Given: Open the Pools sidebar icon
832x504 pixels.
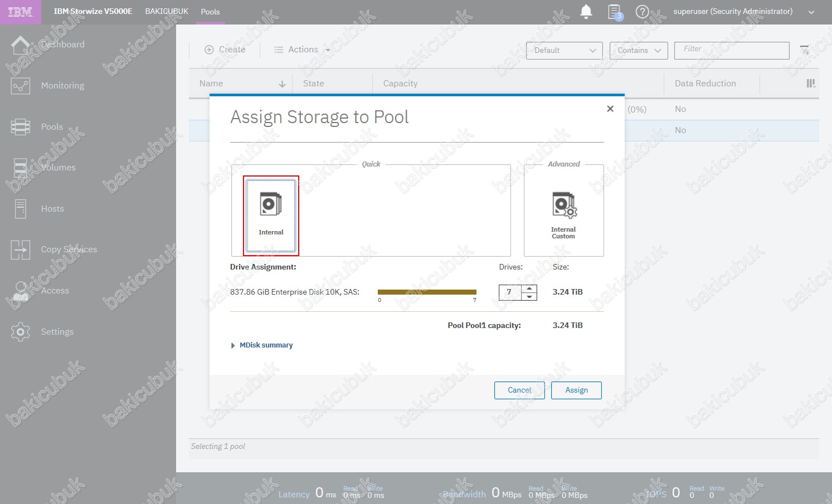Looking at the screenshot, I should (x=21, y=127).
